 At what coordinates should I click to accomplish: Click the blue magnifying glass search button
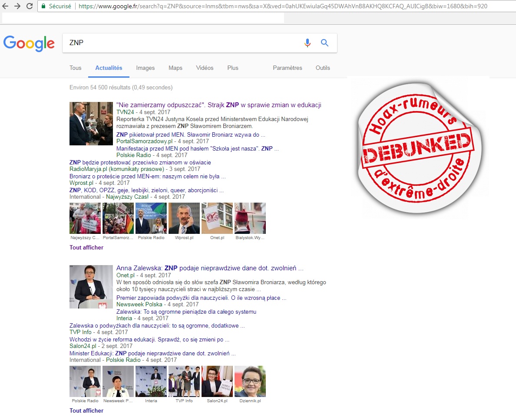point(324,43)
